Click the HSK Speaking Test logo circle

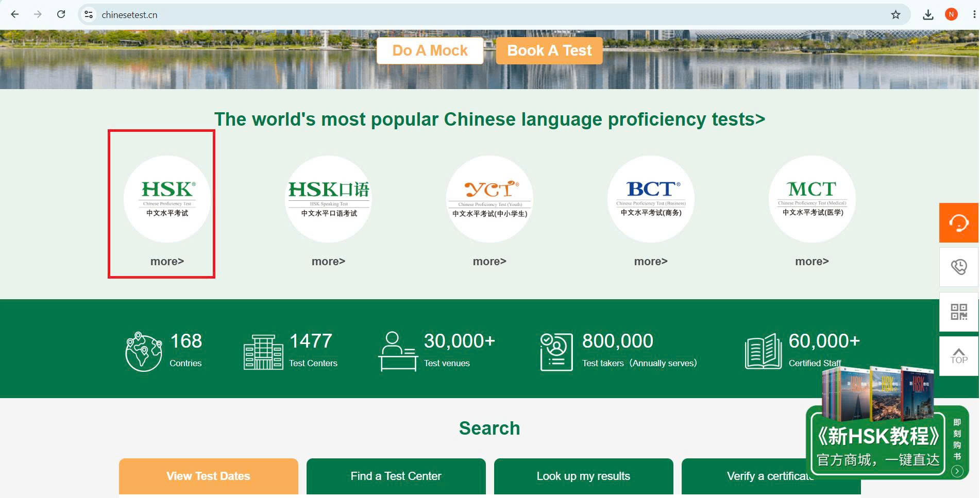[328, 199]
